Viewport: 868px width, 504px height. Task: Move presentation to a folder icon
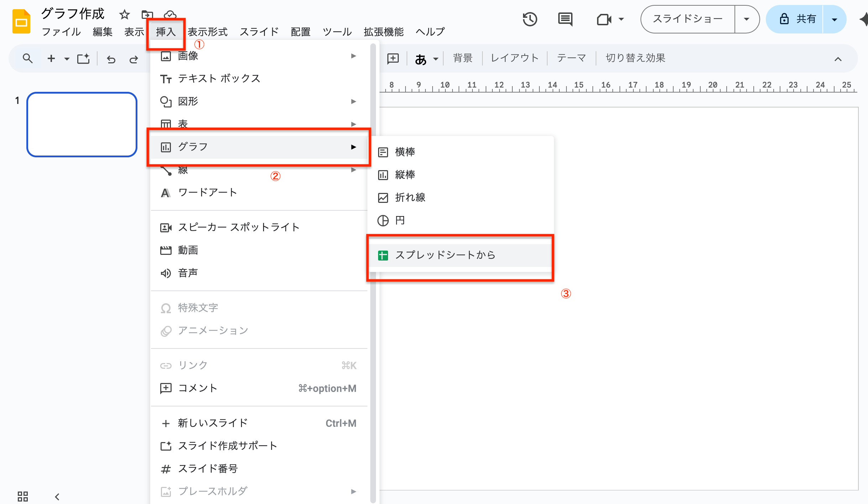[x=147, y=15]
